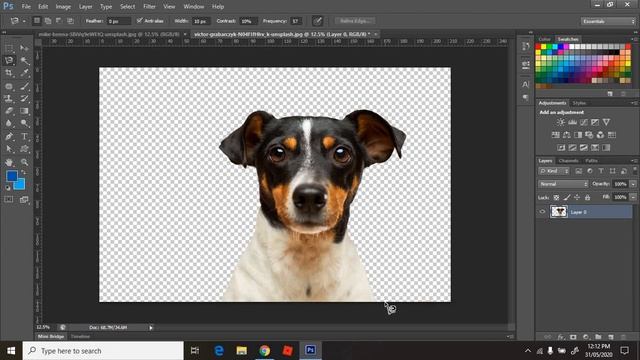This screenshot has width=640, height=360.
Task: Click the Layer 0 thumbnail
Action: click(559, 212)
